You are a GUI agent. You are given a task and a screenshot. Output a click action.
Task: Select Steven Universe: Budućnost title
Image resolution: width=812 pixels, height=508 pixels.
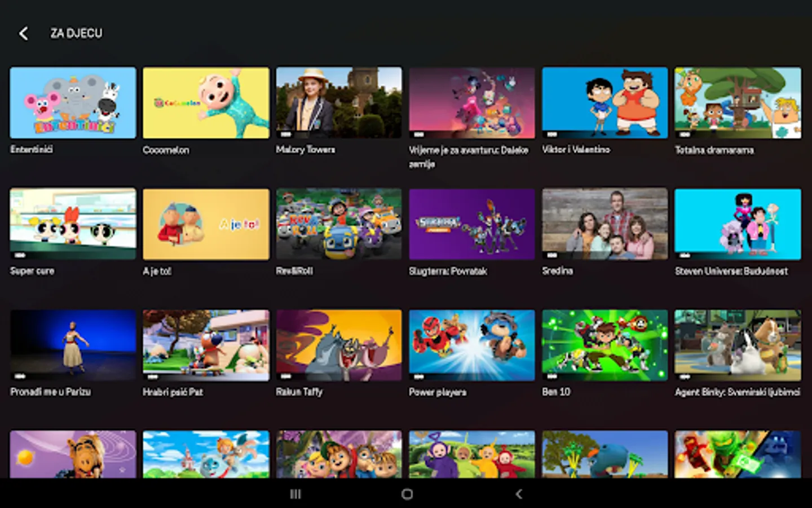pyautogui.click(x=731, y=271)
